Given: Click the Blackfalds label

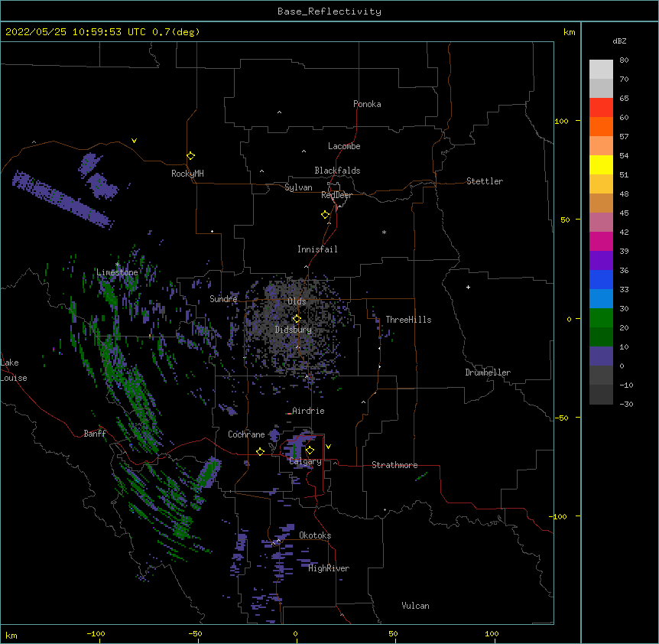Looking at the screenshot, I should pyautogui.click(x=337, y=171).
